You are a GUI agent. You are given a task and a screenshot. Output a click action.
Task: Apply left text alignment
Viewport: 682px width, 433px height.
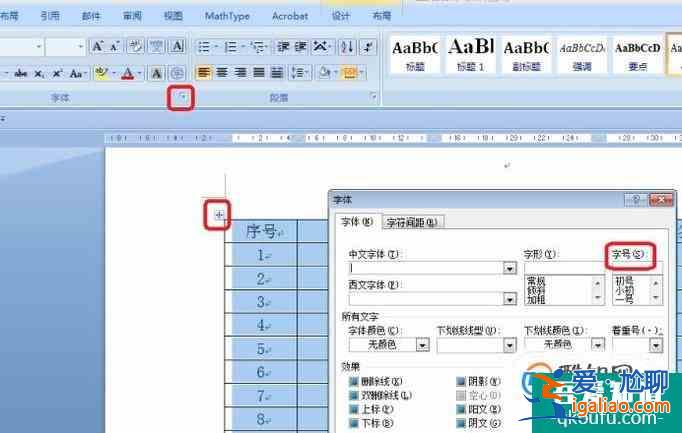[203, 73]
